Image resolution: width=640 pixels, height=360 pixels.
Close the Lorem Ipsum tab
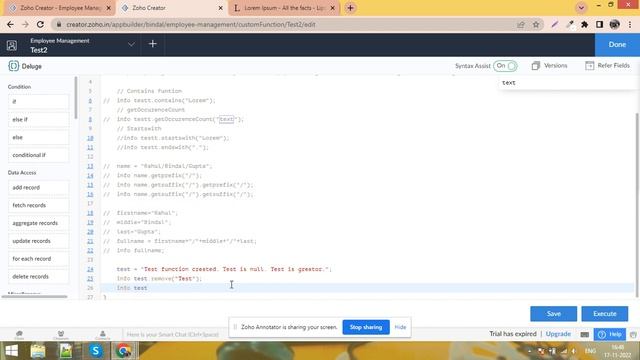pos(333,8)
